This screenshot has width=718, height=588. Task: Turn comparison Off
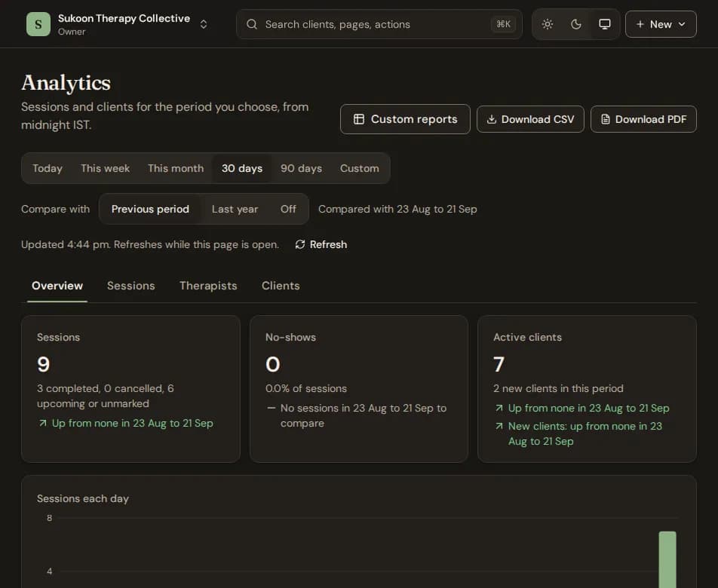click(288, 209)
